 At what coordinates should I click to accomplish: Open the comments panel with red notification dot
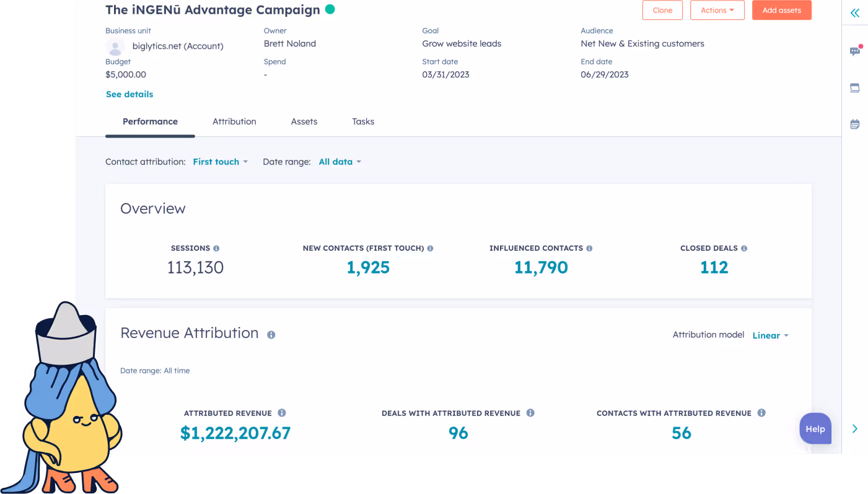pyautogui.click(x=854, y=52)
